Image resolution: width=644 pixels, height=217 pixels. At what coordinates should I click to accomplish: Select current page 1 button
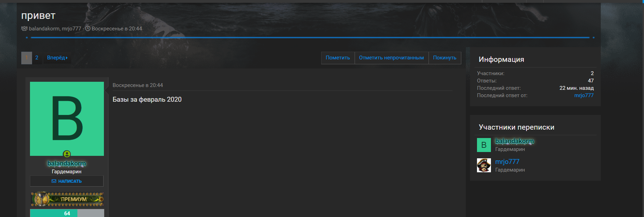point(26,58)
